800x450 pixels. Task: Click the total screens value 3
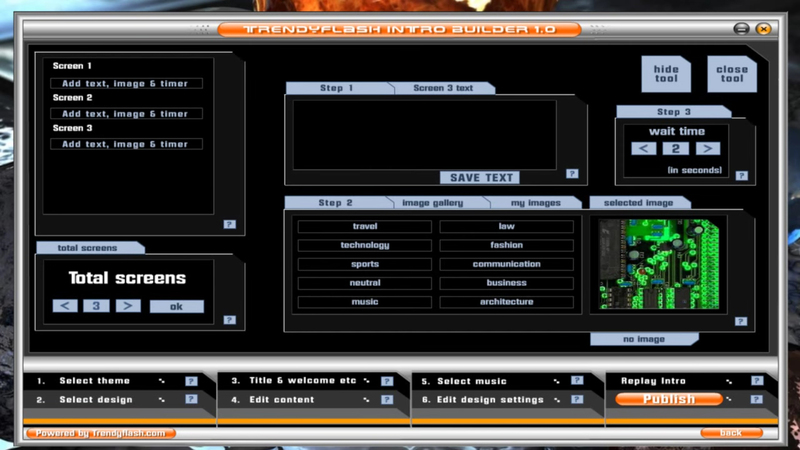[x=96, y=306]
